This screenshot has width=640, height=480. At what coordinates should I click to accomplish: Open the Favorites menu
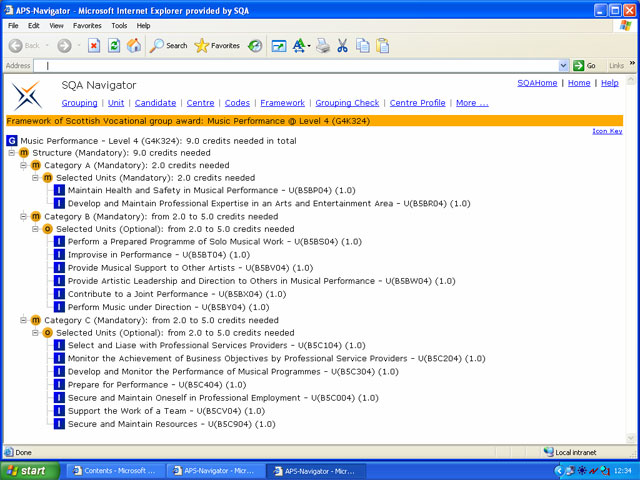pyautogui.click(x=87, y=26)
